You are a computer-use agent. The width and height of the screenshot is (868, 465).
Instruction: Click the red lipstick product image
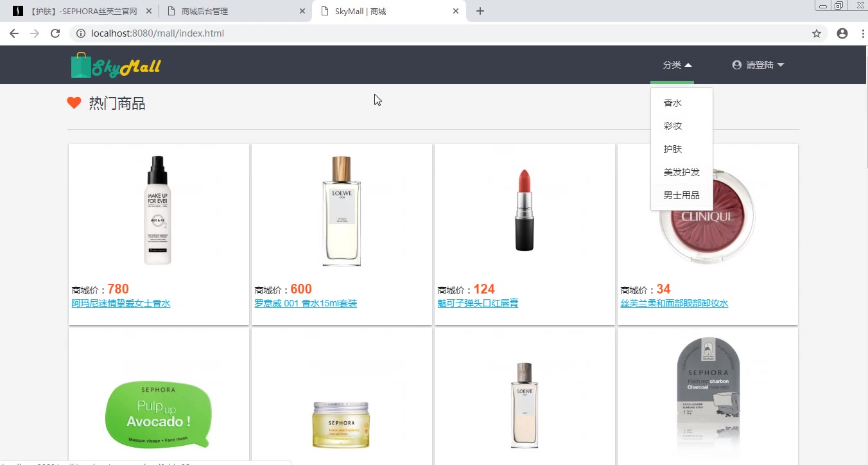[x=525, y=210]
